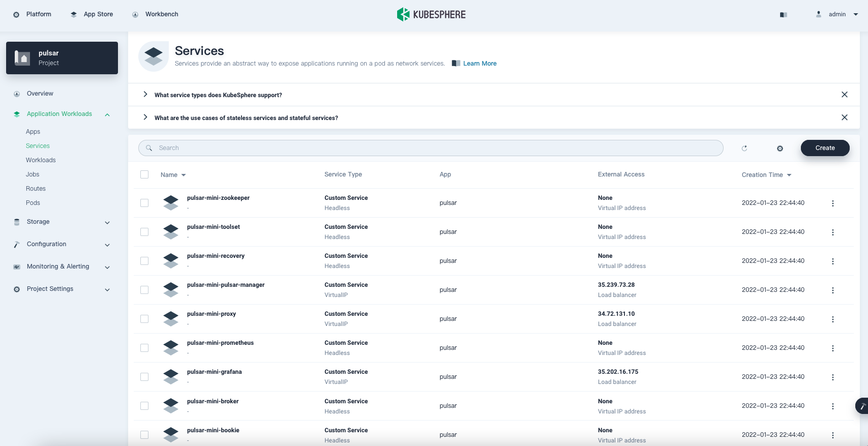Click the pulsar project icon

click(x=22, y=58)
